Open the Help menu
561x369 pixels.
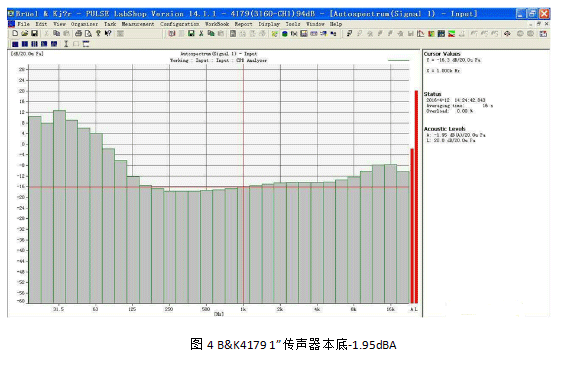point(336,24)
